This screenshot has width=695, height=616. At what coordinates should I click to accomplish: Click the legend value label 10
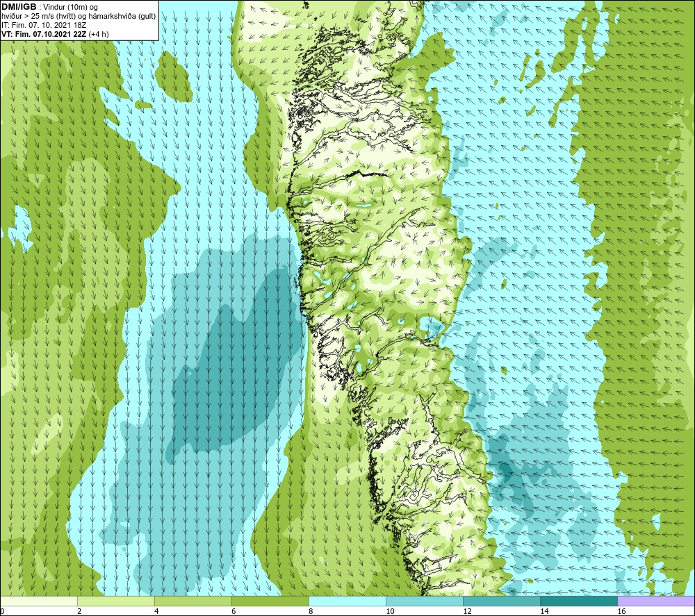point(390,612)
